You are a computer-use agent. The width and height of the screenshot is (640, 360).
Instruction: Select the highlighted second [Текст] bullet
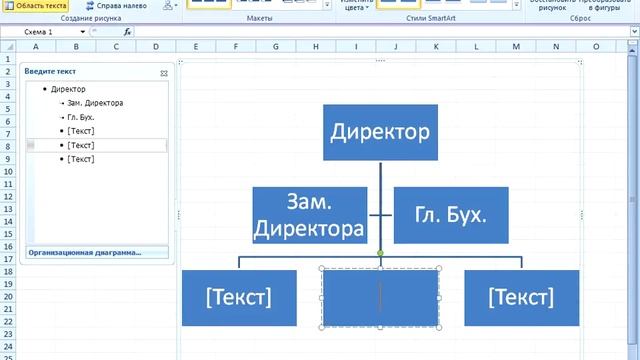click(81, 145)
